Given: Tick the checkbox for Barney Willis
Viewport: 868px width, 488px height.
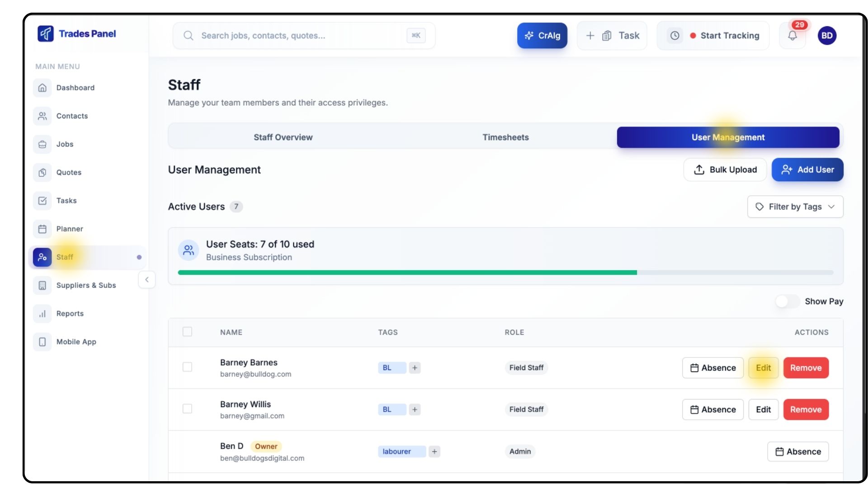Looking at the screenshot, I should pos(187,409).
